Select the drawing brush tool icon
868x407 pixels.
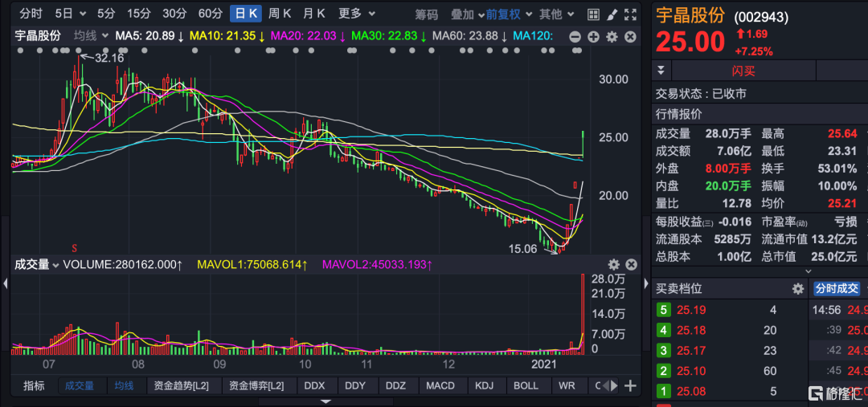tap(612, 14)
